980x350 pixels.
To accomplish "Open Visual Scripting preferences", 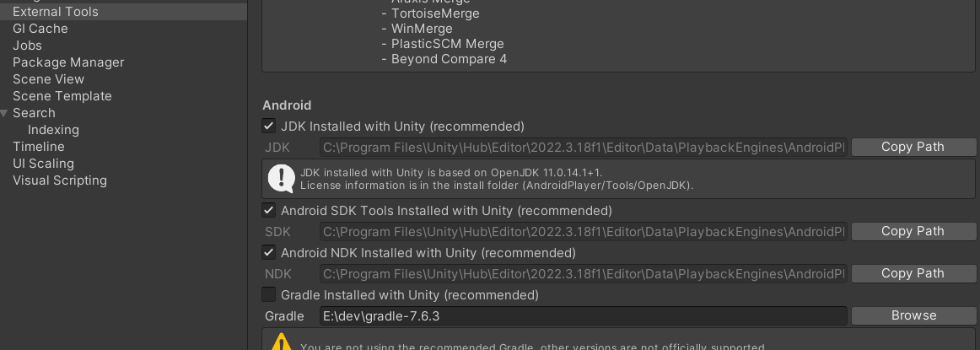I will (60, 180).
